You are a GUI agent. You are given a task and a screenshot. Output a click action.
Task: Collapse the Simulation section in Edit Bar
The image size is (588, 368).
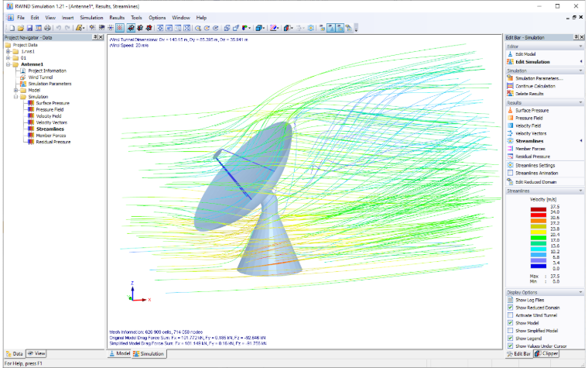581,71
